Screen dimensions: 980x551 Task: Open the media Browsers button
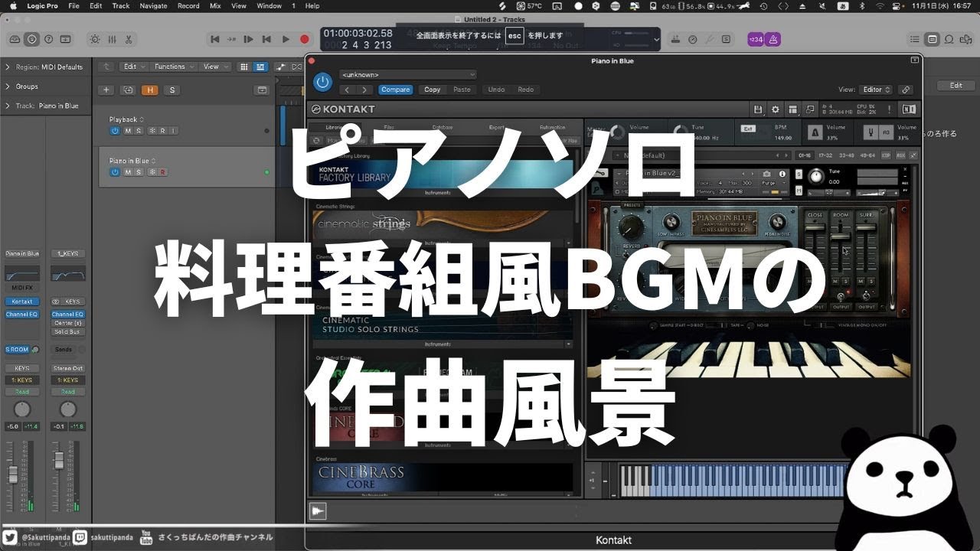pyautogui.click(x=966, y=39)
